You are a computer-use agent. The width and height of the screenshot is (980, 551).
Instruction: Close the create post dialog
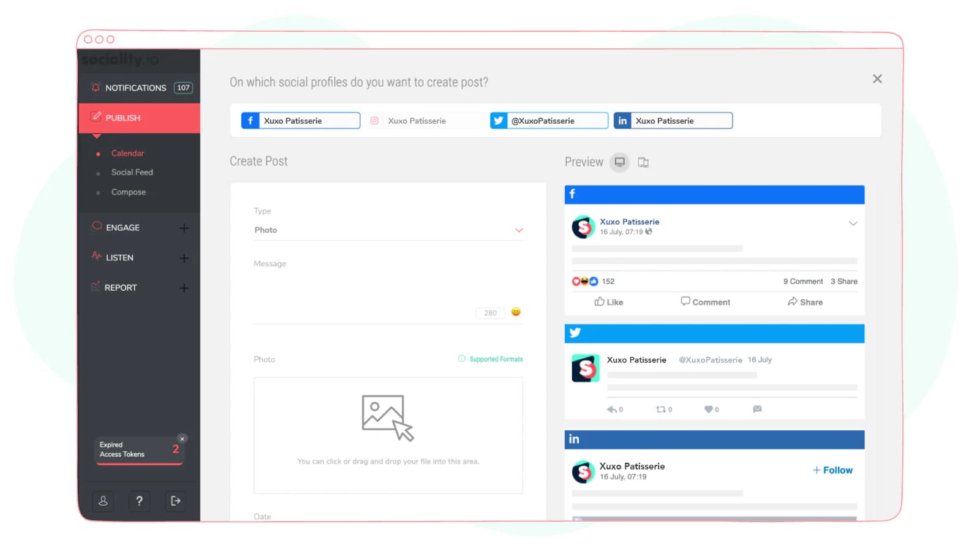pos(877,79)
